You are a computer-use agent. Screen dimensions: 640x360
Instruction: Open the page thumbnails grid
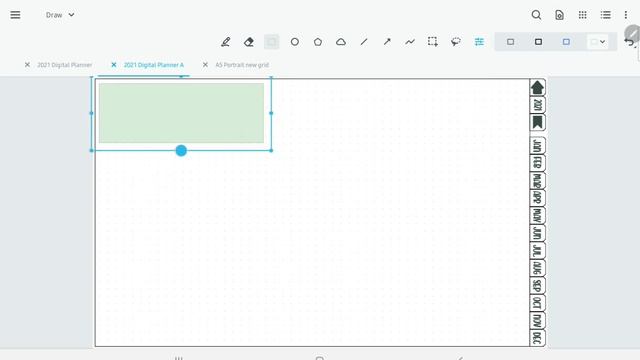582,15
